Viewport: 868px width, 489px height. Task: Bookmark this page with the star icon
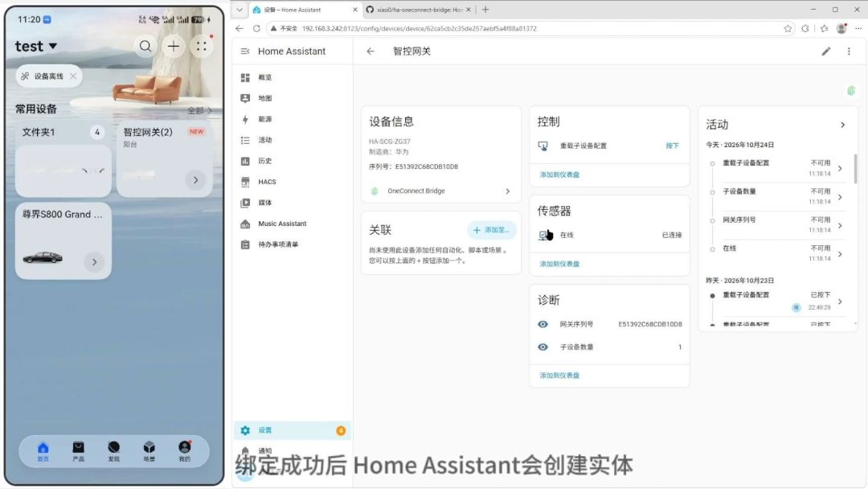[x=788, y=28]
